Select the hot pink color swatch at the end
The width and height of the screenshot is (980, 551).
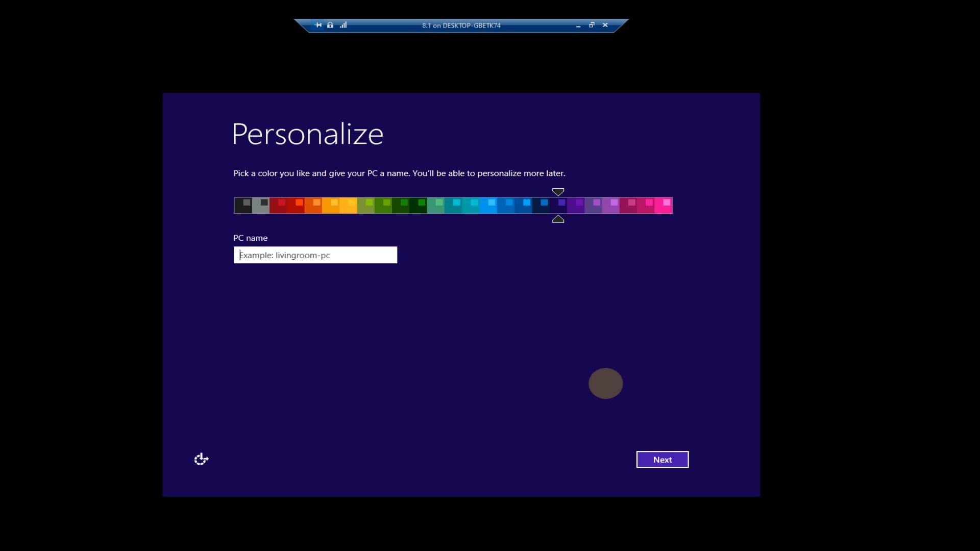(664, 206)
